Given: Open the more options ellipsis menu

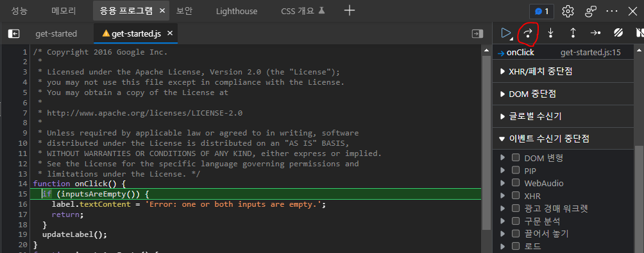Looking at the screenshot, I should tap(613, 11).
